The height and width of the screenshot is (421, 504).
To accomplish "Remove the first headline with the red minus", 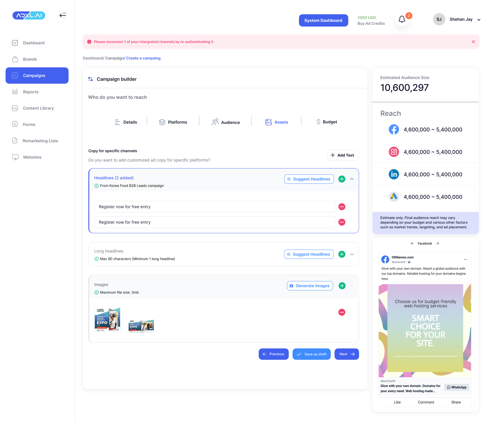I will tap(342, 206).
